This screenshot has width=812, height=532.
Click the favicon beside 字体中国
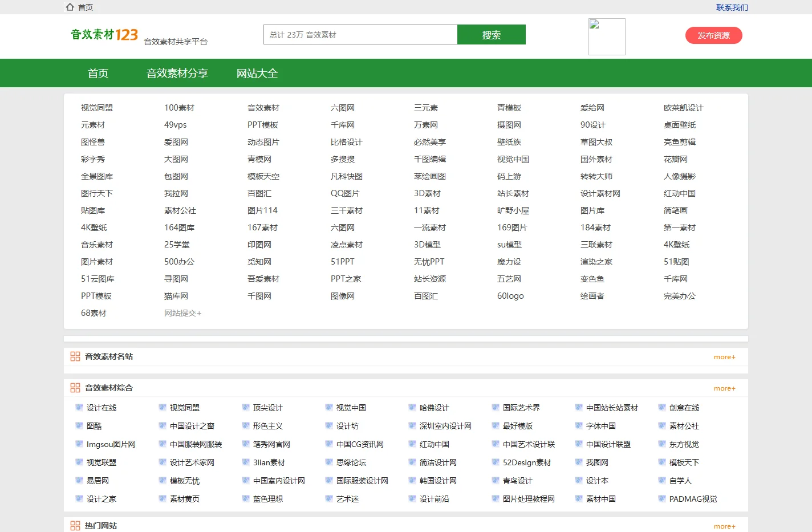coord(579,425)
